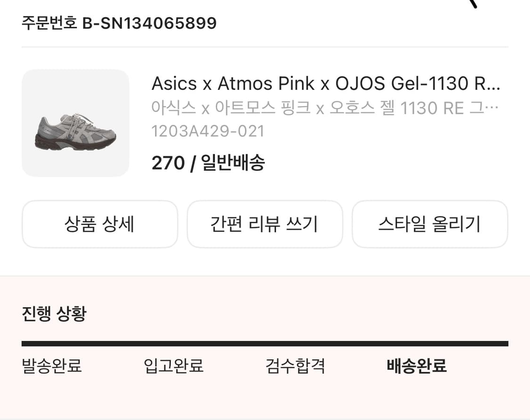Write a quick review with 간편 리뷰 쓰기
Screen dimensions: 530x420
[265, 224]
